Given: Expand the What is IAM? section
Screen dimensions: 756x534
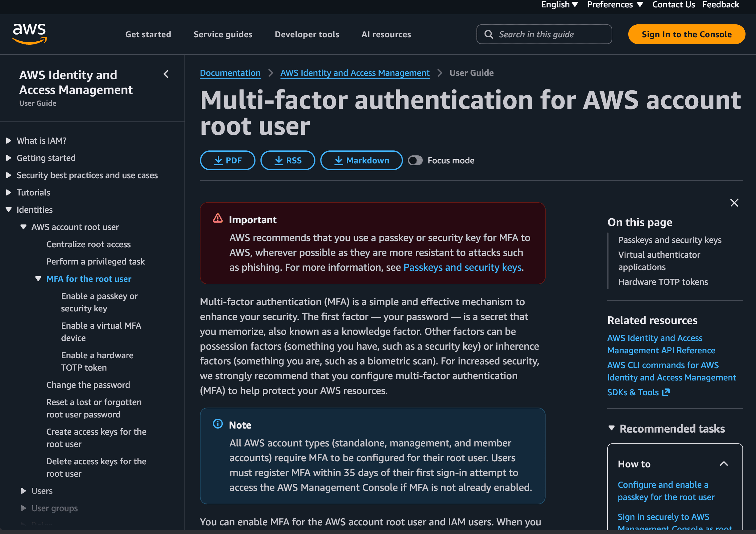Looking at the screenshot, I should [x=9, y=141].
